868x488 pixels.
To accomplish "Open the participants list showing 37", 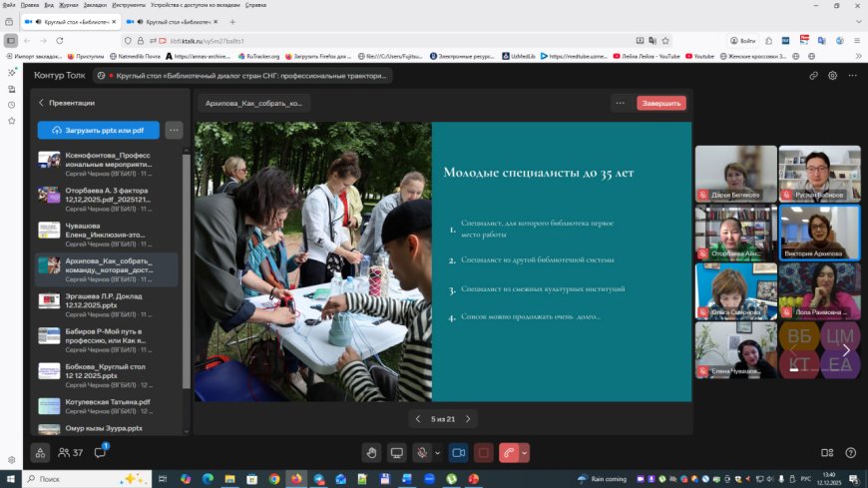I will (70, 453).
